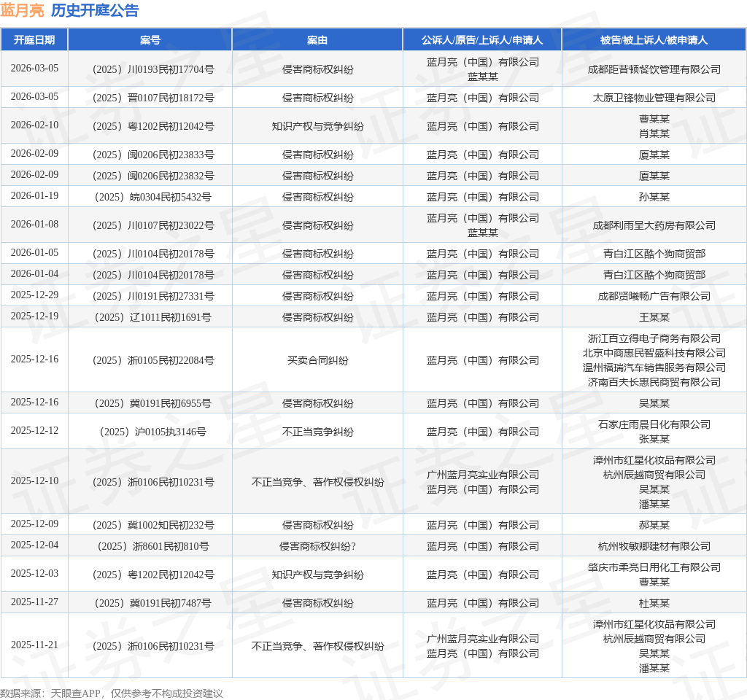Image resolution: width=747 pixels, height=700 pixels.
Task: Select the 公诉人/原告/上诉人/申请人 column header
Action: (482, 40)
